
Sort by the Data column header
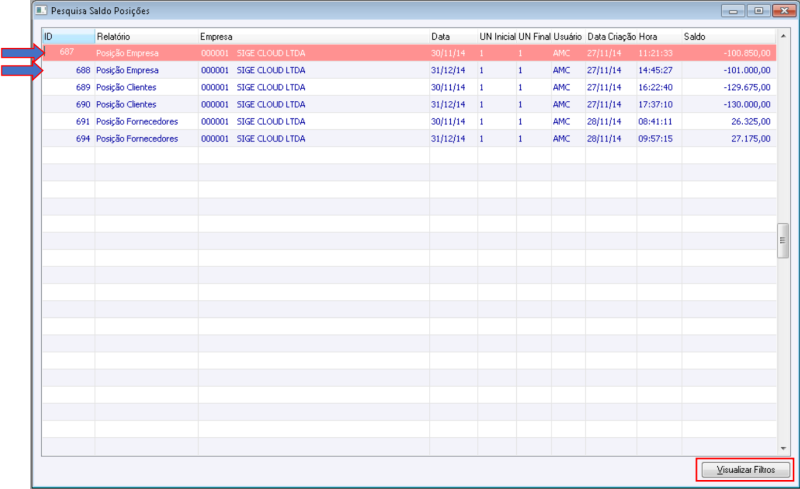454,37
